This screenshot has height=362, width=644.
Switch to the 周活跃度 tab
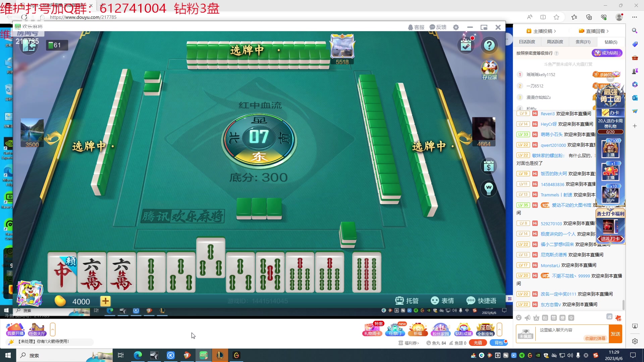point(555,42)
